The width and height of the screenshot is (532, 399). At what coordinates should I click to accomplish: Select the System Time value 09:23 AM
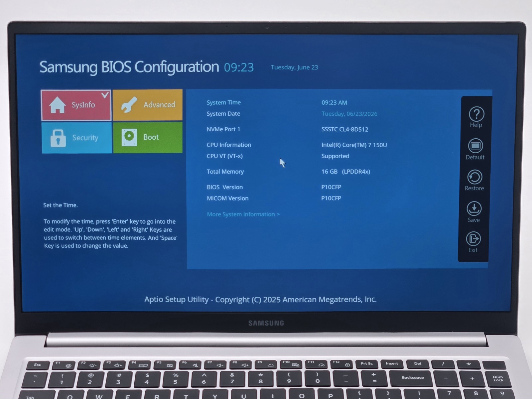[x=334, y=103]
